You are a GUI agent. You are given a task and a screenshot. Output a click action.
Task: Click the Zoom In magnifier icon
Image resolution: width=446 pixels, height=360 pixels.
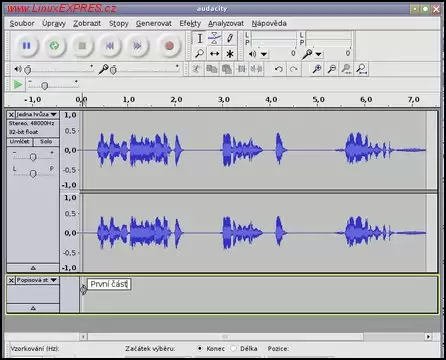click(317, 69)
